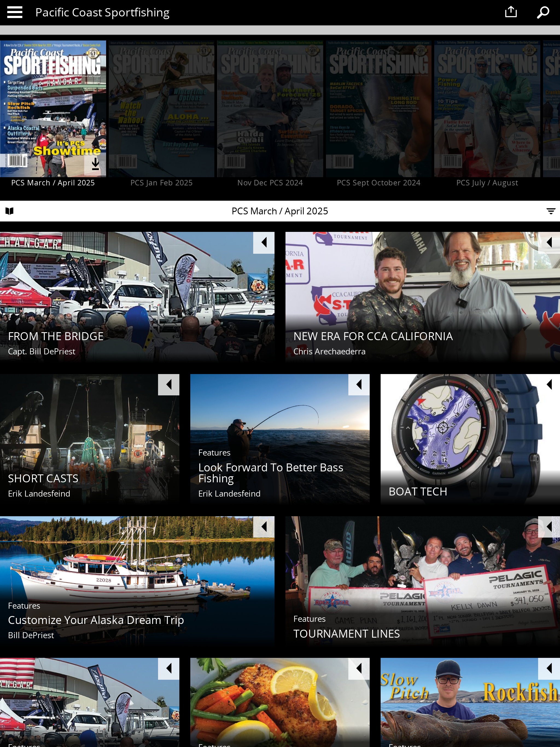Open the BOAT TECH article headline
Image resolution: width=560 pixels, height=747 pixels.
[x=418, y=492]
